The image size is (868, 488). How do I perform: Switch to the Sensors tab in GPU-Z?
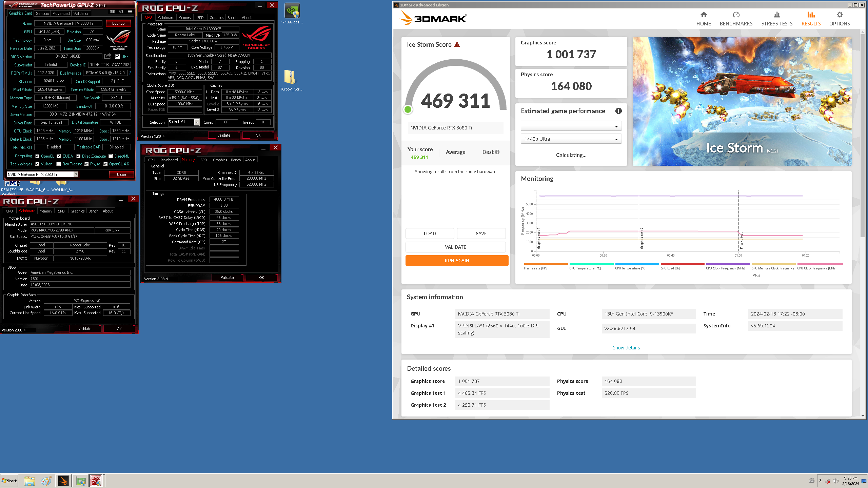(x=42, y=14)
